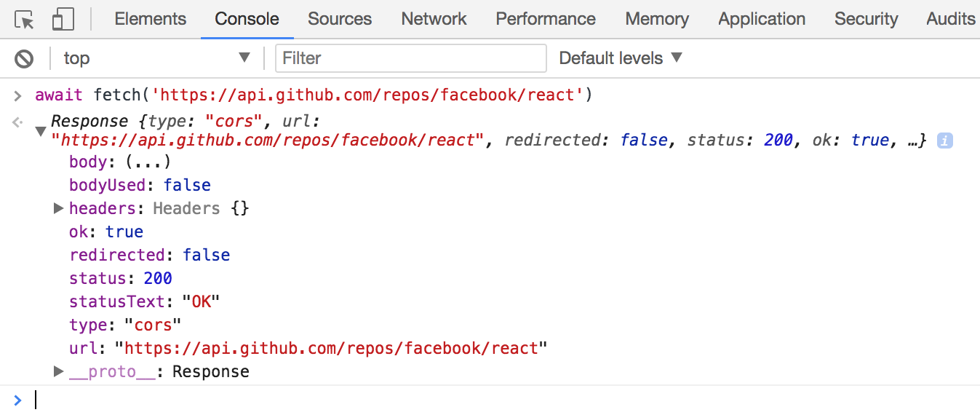Clear console with the ban icon
Screen dimensions: 980x415
25,58
